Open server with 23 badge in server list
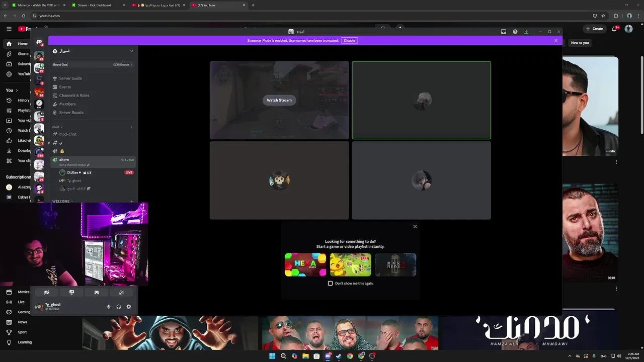Screen dimensions: 644x362 (x=39, y=55)
